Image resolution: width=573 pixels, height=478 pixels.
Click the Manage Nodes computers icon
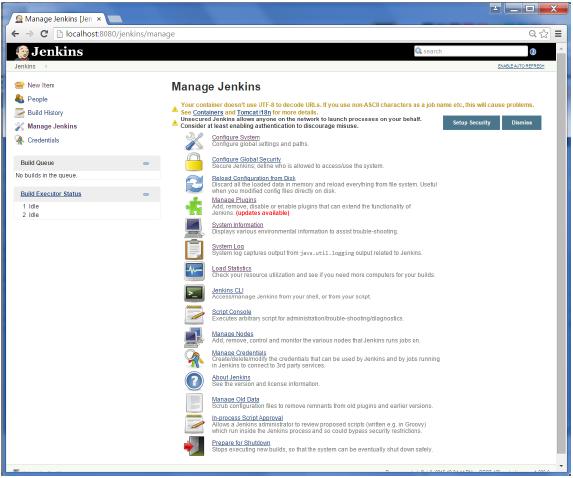coord(194,337)
